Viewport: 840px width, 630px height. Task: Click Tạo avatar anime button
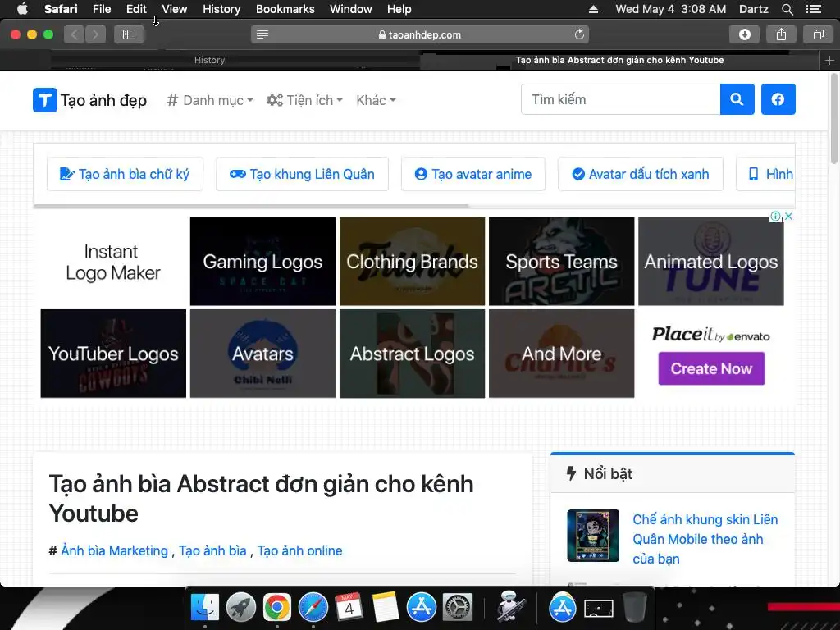click(x=473, y=174)
